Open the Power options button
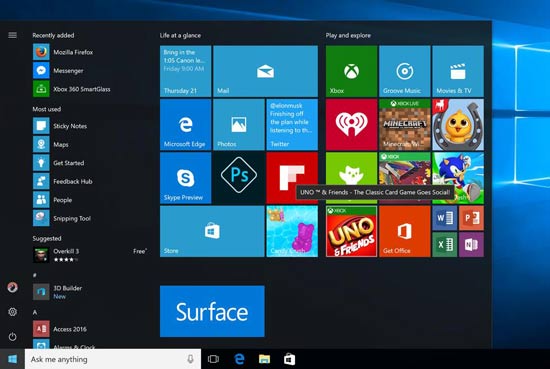This screenshot has height=369, width=550. (x=12, y=337)
